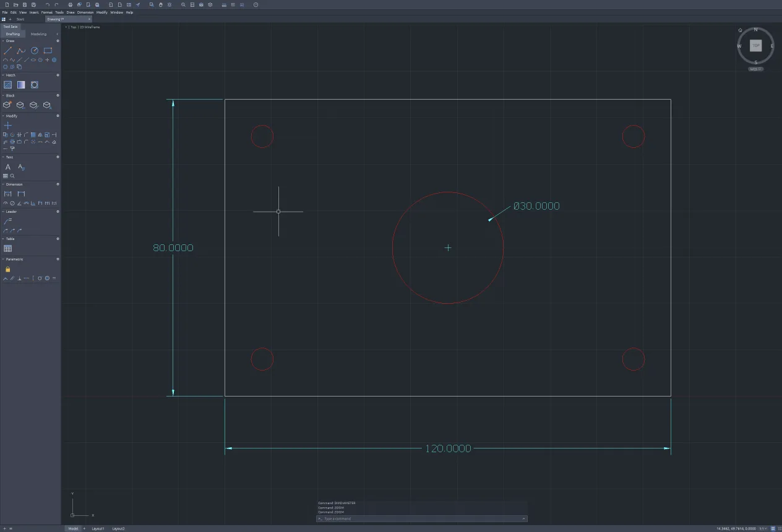
Task: Close the Drawing1 tab
Action: [89, 19]
